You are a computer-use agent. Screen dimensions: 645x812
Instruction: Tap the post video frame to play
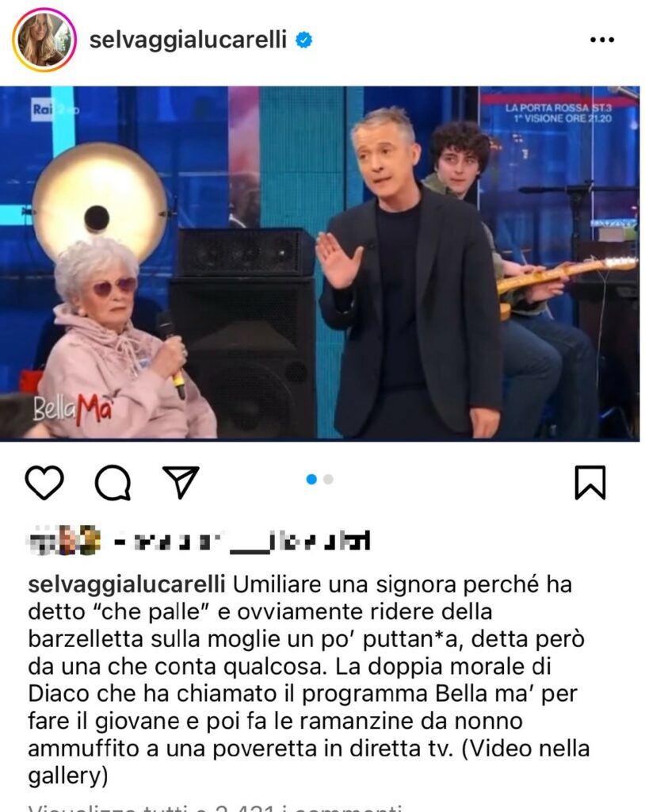coord(319,263)
